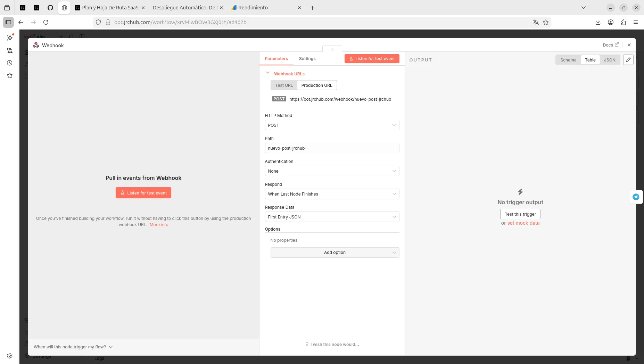The height and width of the screenshot is (364, 644).
Task: Open history clock icon in sidebar
Action: 10,63
